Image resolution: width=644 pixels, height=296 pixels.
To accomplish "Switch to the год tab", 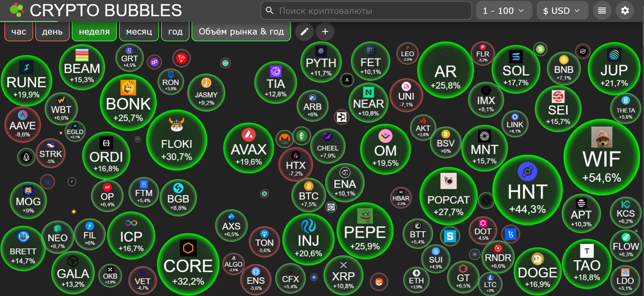I will click(175, 32).
